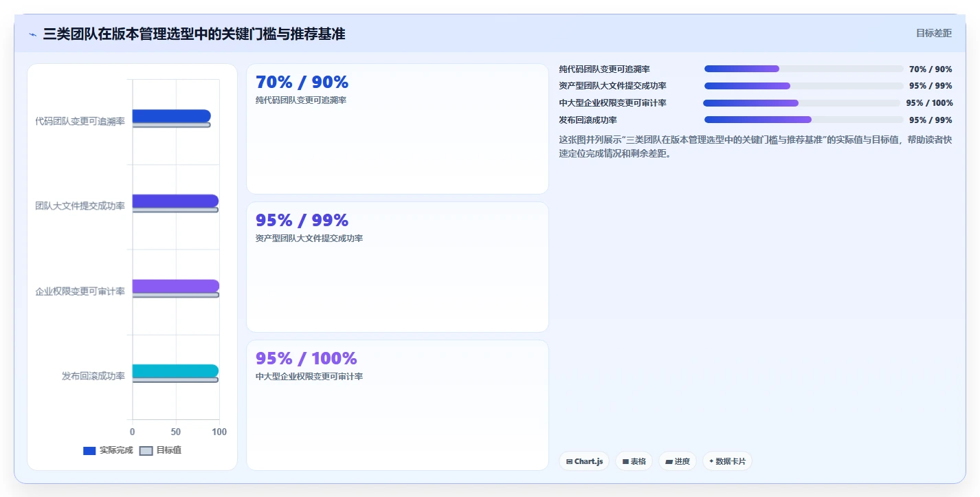Click the 发布回滚成功率 progress bar

click(x=804, y=120)
